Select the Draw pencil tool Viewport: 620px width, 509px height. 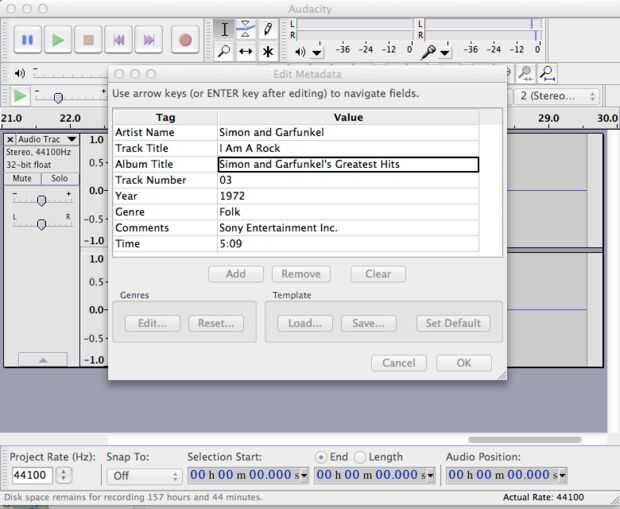[x=268, y=30]
